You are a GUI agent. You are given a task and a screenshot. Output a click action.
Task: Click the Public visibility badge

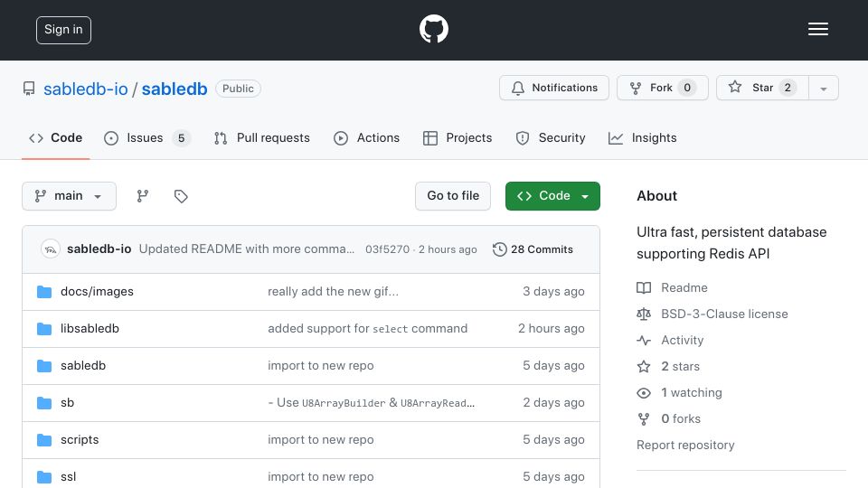tap(238, 89)
